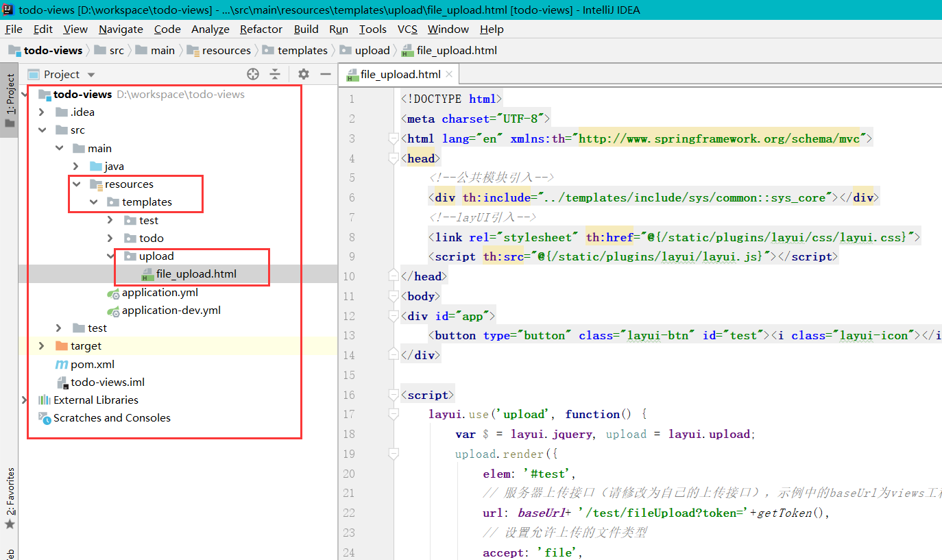942x560 pixels.
Task: Hide the Project panel with minimize icon
Action: tap(326, 74)
